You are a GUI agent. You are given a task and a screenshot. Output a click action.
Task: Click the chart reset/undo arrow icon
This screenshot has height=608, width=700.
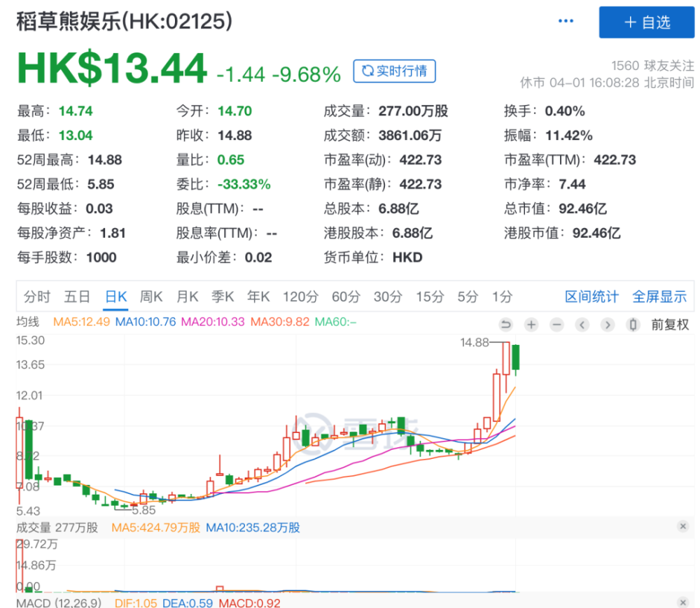[x=506, y=325]
